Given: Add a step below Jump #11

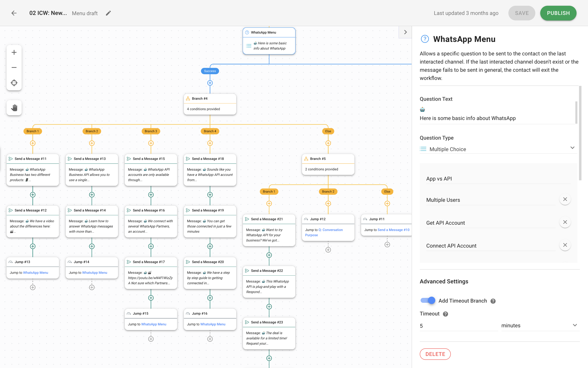Looking at the screenshot, I should (387, 245).
